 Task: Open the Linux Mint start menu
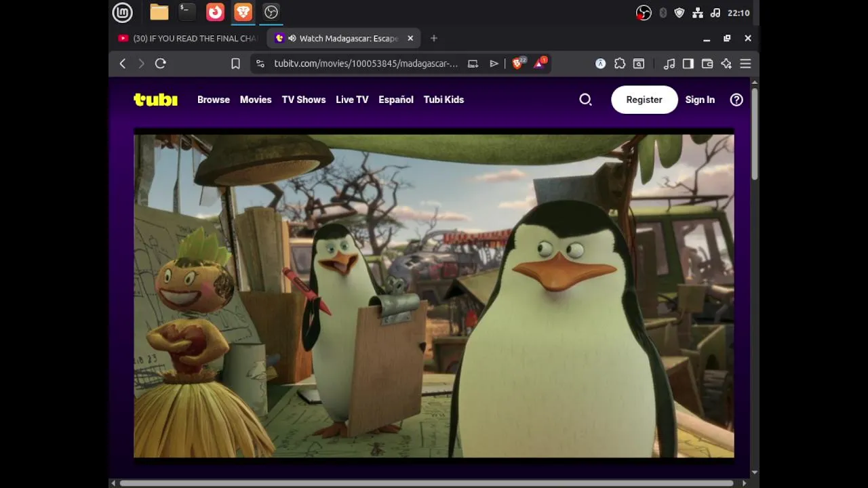(122, 12)
